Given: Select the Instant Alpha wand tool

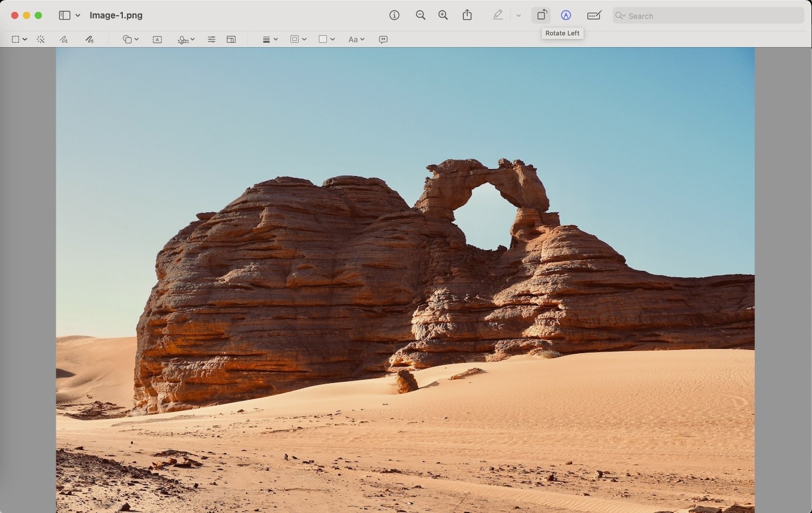Looking at the screenshot, I should (x=41, y=40).
